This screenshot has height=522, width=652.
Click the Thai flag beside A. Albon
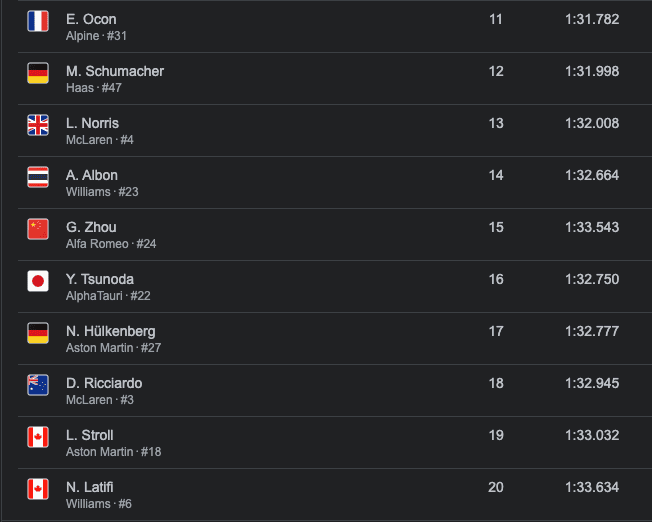point(38,177)
